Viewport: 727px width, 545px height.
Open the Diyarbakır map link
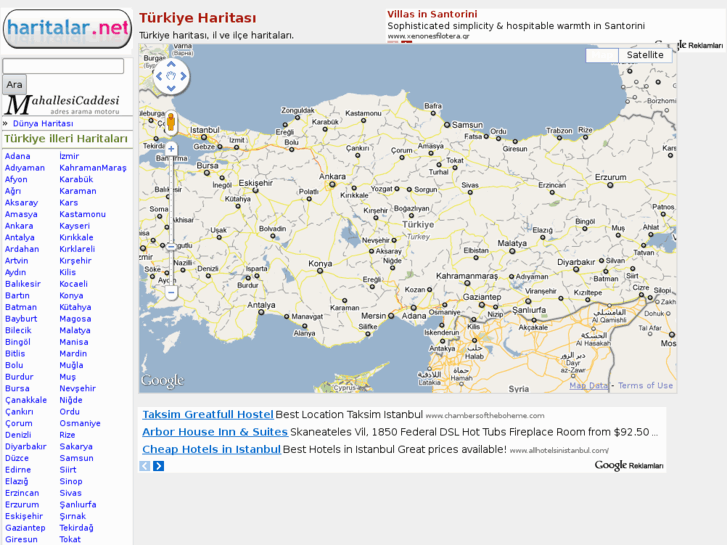(x=26, y=446)
